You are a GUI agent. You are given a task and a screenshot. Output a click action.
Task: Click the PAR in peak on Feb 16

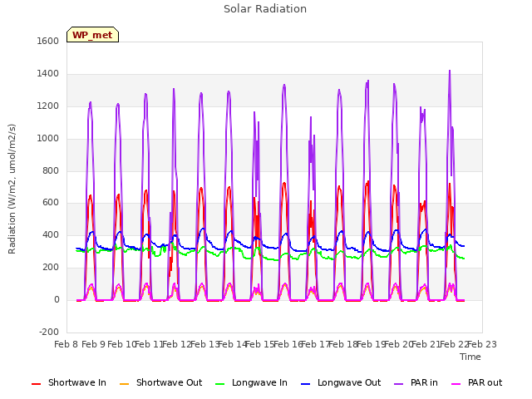tap(284, 86)
